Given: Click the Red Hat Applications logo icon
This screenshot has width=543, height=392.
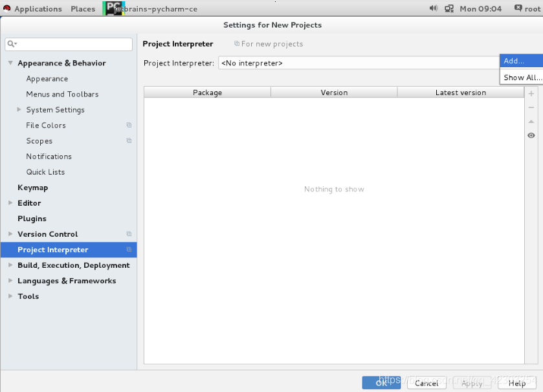Looking at the screenshot, I should (x=6, y=8).
